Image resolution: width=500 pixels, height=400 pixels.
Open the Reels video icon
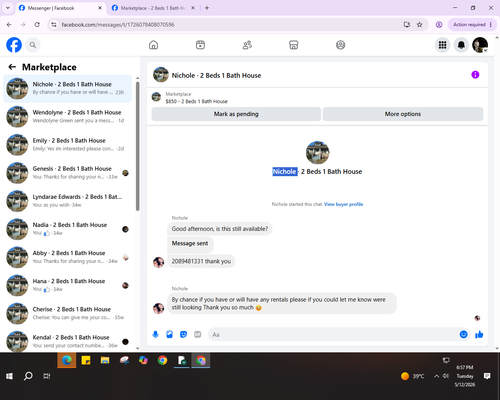coord(200,45)
